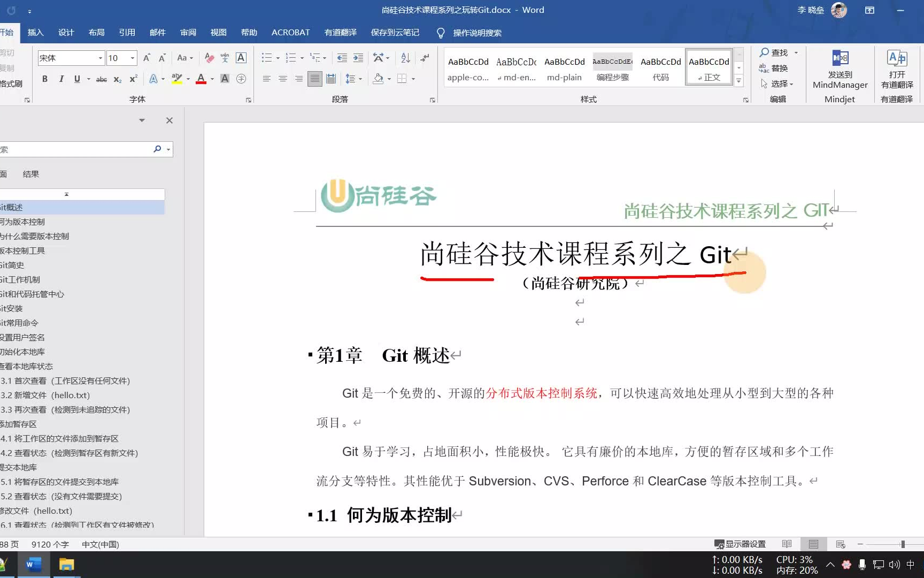Apply justify alignment to paragraph
Image resolution: width=924 pixels, height=578 pixels.
[315, 79]
